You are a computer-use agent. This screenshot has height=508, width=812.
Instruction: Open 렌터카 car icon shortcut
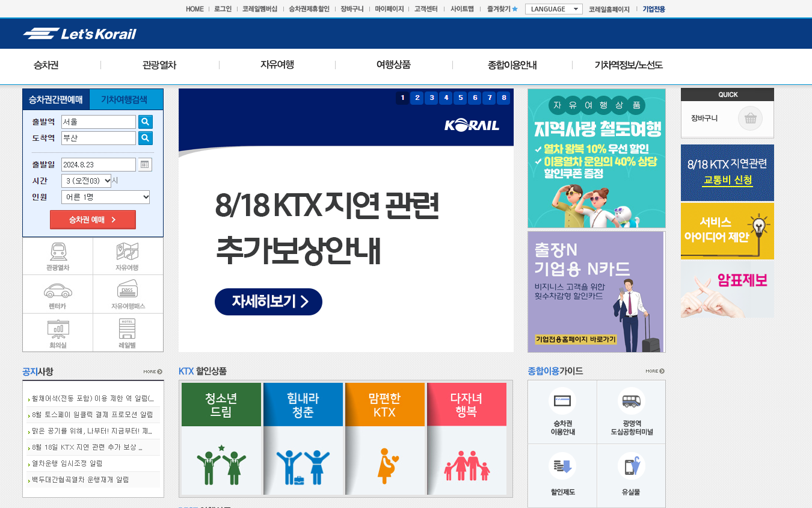pyautogui.click(x=58, y=295)
